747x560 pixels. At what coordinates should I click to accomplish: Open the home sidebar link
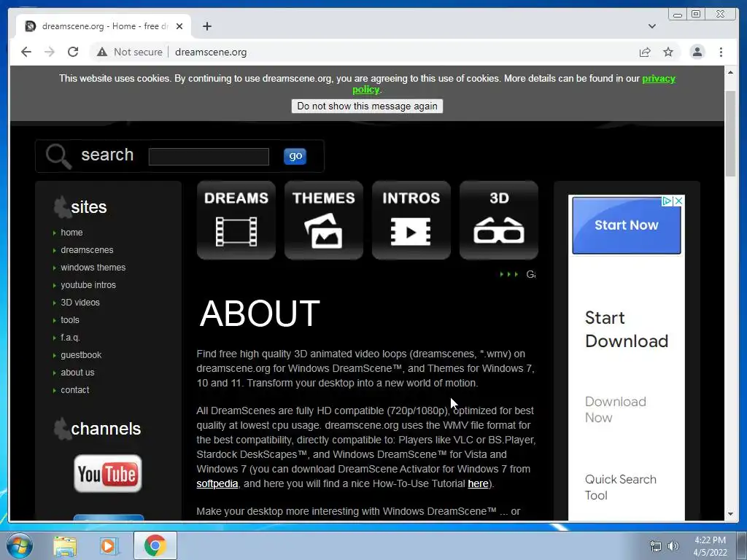click(x=71, y=233)
